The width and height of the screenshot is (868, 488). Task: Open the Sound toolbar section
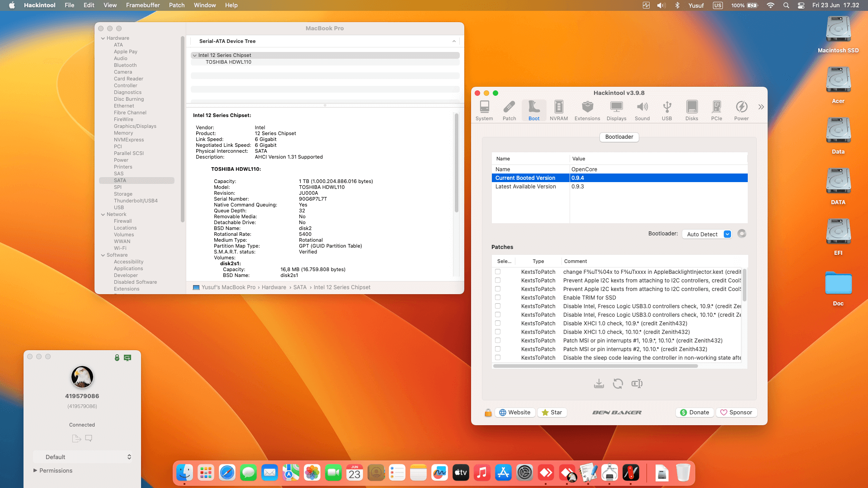coord(642,111)
